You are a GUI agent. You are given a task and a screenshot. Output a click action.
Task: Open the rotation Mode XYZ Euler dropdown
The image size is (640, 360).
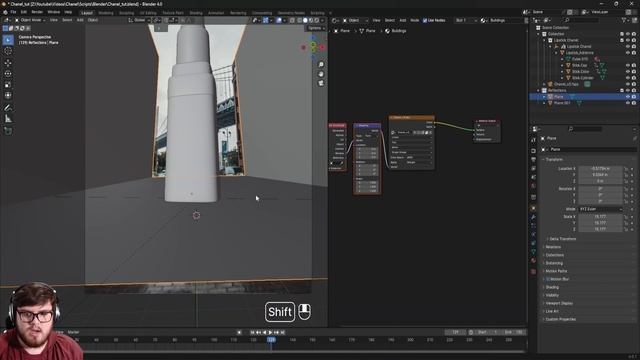600,209
